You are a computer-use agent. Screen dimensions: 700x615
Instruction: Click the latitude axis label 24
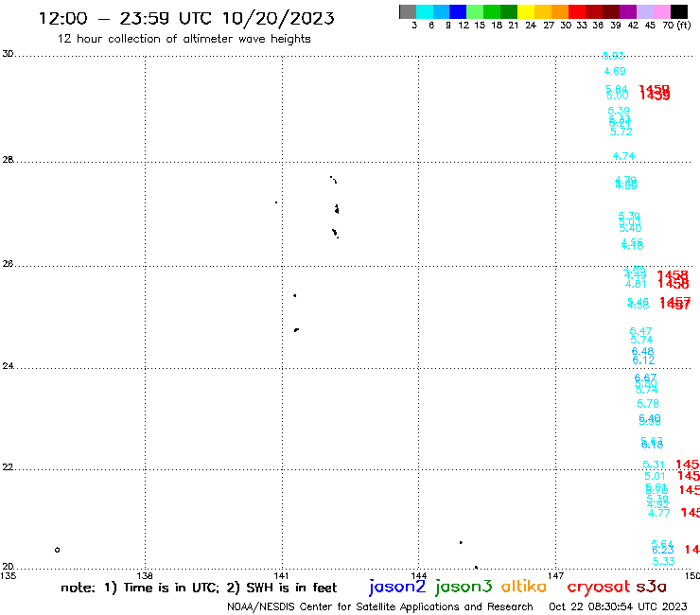(8, 366)
